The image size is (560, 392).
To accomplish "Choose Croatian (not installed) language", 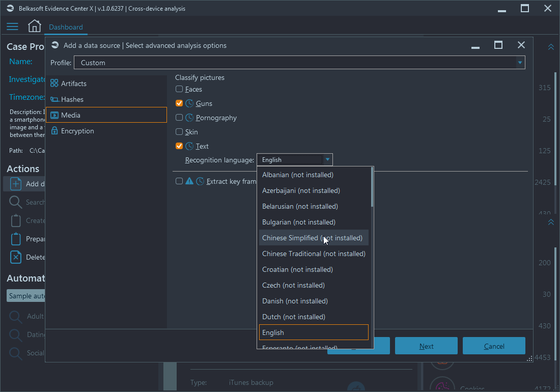I will tap(314, 269).
